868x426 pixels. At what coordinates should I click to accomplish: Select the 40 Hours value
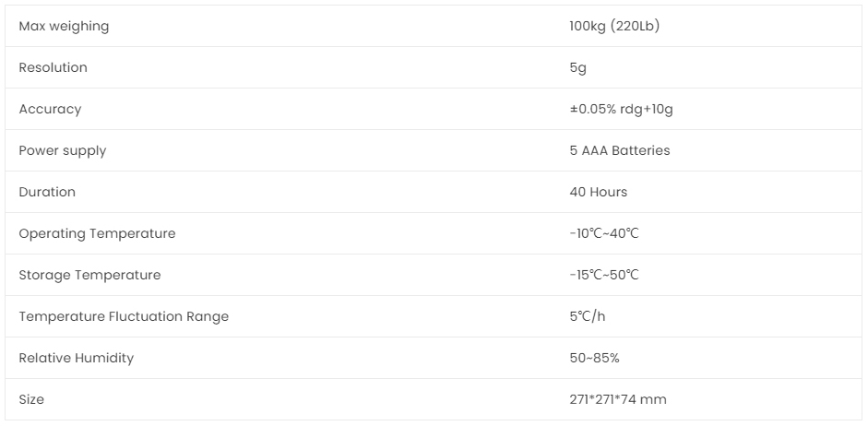[x=599, y=192]
